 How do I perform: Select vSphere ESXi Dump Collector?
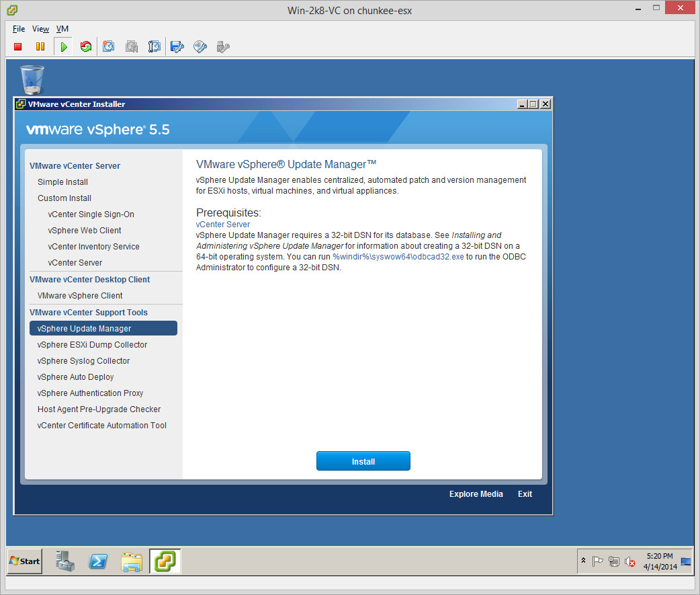pos(92,345)
